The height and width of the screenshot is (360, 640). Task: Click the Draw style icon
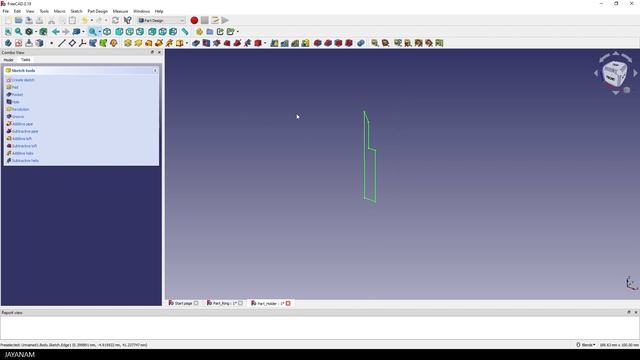pos(29,31)
